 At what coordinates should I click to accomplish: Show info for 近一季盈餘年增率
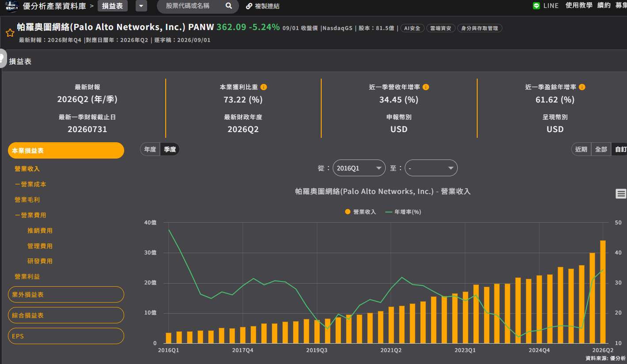(x=582, y=87)
